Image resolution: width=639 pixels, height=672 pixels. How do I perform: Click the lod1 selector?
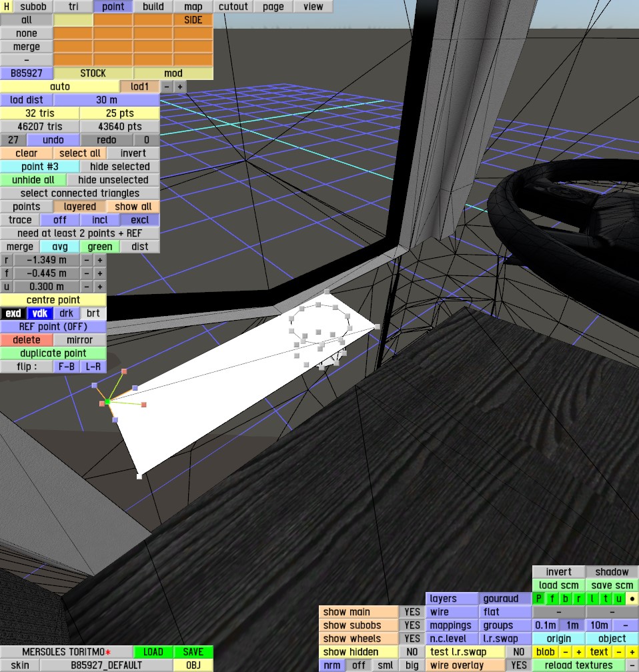coord(140,87)
